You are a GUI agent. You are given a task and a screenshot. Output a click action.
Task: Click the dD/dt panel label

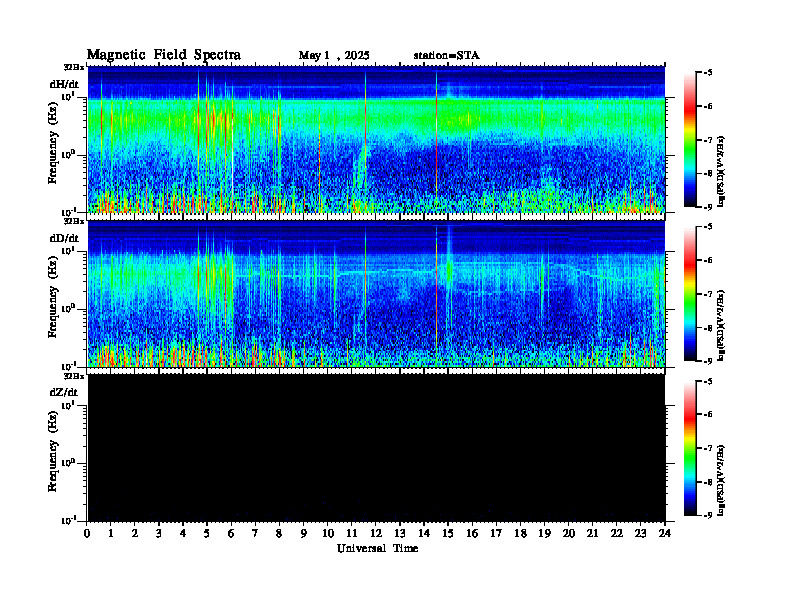coord(64,238)
